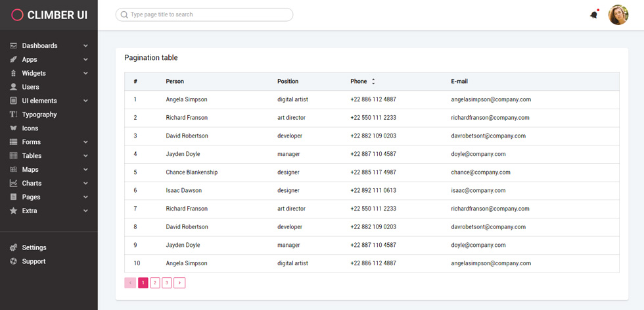Image resolution: width=644 pixels, height=310 pixels.
Task: Click the search magnifier icon
Action: point(124,14)
